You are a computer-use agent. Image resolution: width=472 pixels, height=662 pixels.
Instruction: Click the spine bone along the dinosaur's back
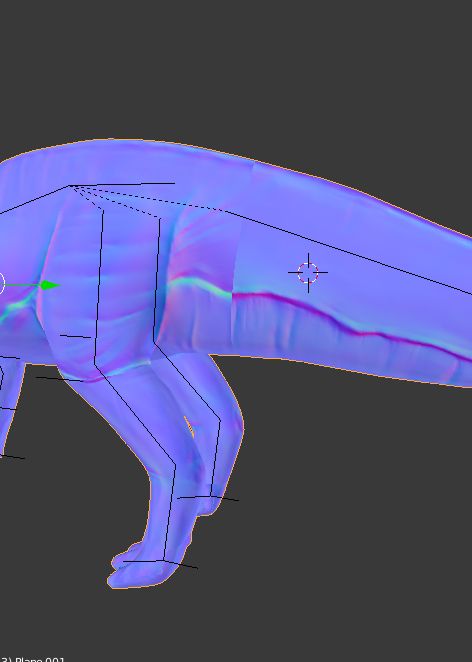(122, 184)
